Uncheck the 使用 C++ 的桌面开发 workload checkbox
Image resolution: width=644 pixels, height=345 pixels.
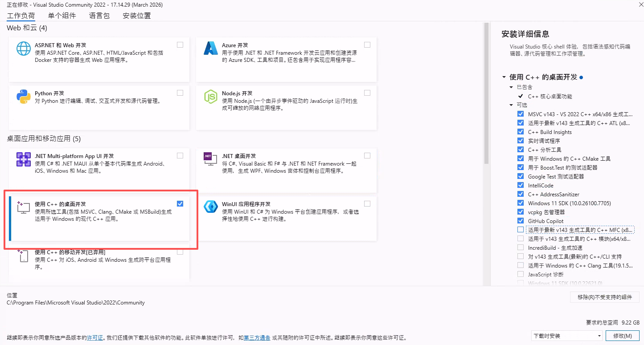pyautogui.click(x=180, y=204)
